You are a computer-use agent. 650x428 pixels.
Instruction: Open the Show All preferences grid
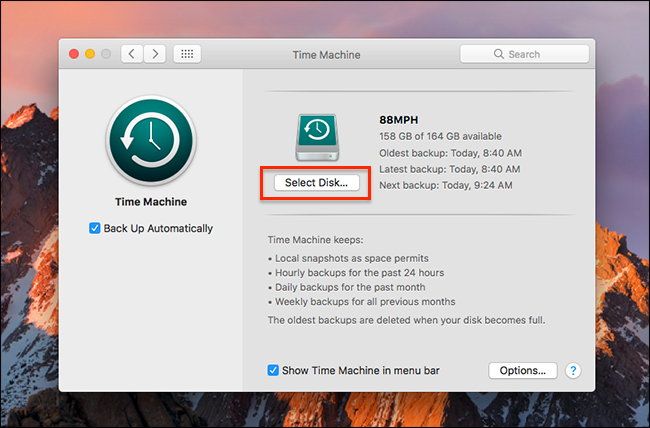187,54
